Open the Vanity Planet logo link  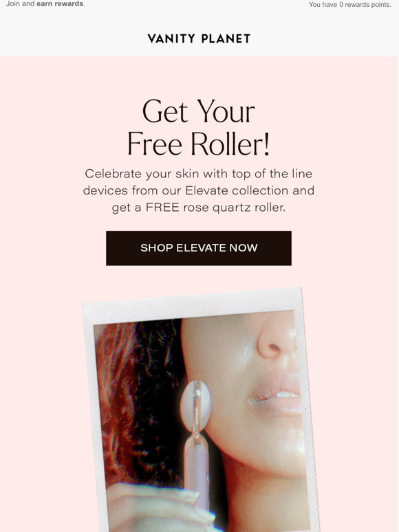click(199, 38)
